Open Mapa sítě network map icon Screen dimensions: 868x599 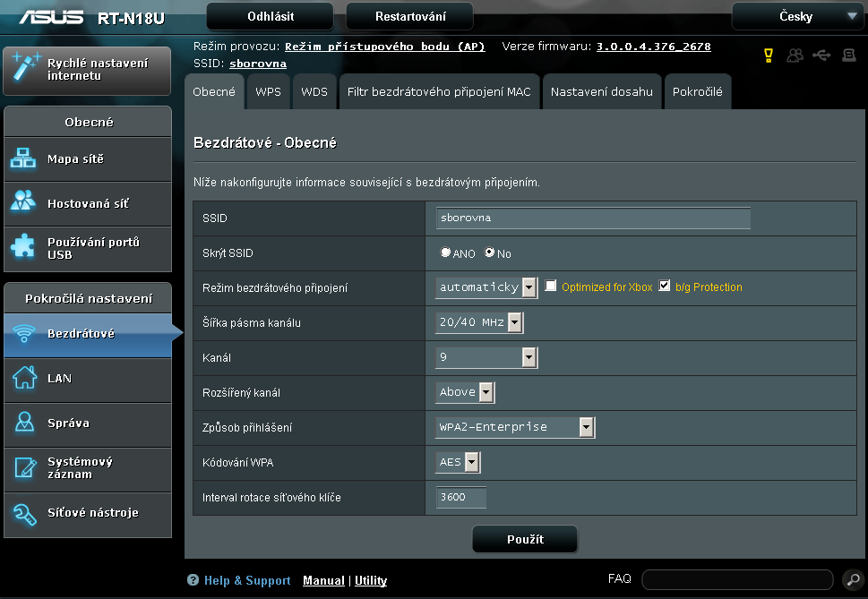24,158
